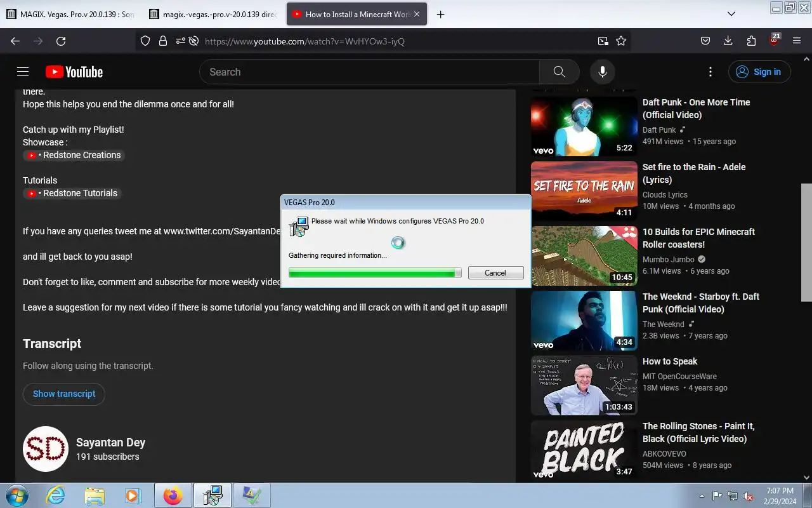Open Windows Explorer from the taskbar

click(x=94, y=495)
